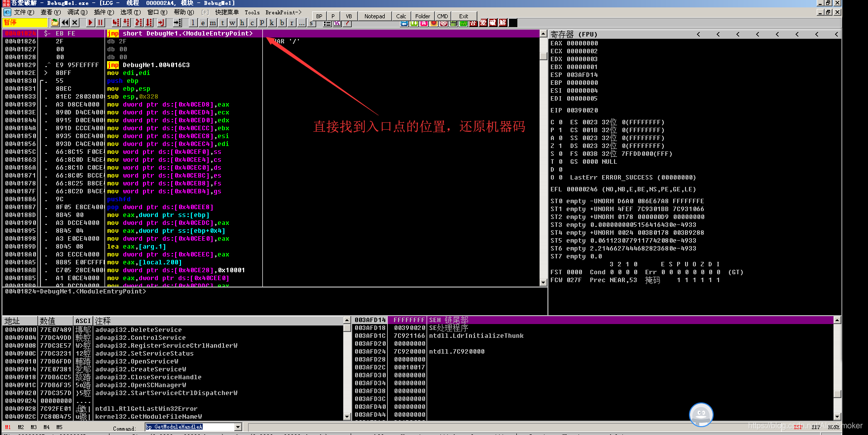This screenshot has height=435, width=868.
Task: Open the Command bar dropdown arrow
Action: tap(238, 427)
